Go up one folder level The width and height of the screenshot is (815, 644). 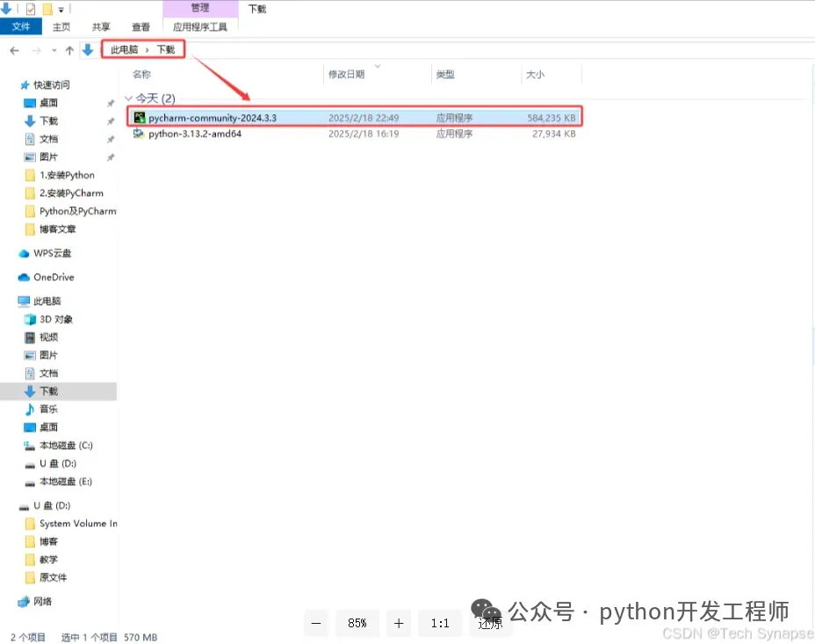pyautogui.click(x=69, y=50)
